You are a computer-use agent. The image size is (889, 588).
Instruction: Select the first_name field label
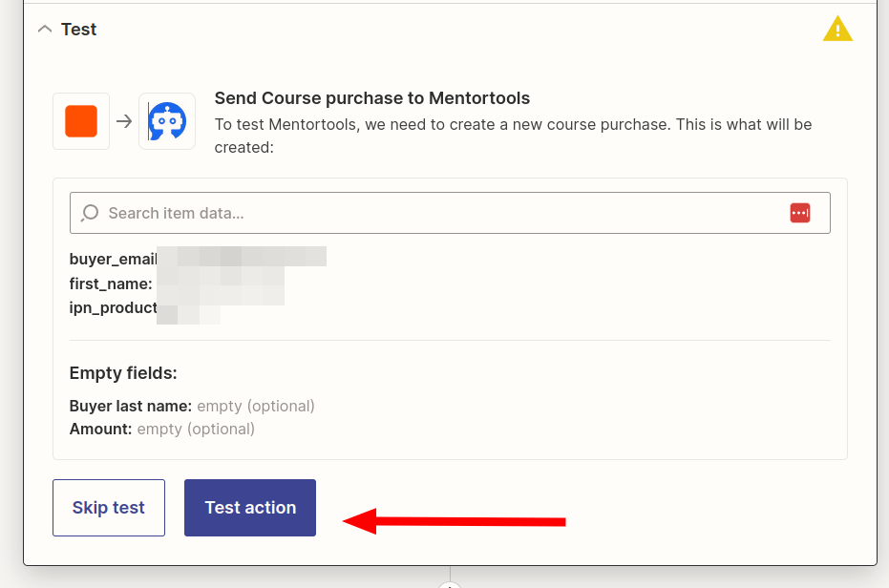coord(111,283)
